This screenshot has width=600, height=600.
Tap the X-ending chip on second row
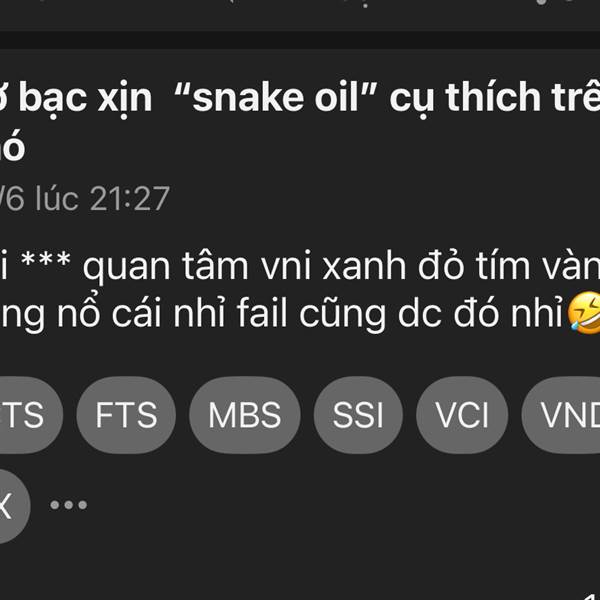pyautogui.click(x=13, y=506)
